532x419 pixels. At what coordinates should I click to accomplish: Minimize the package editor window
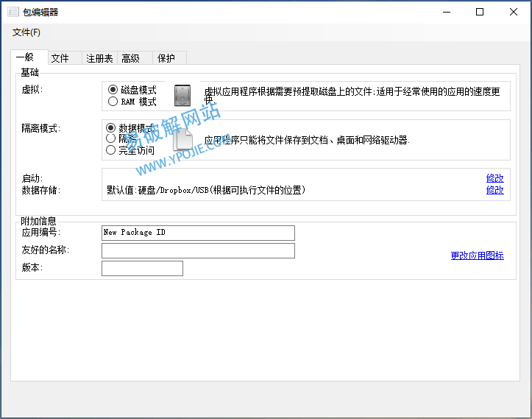446,12
